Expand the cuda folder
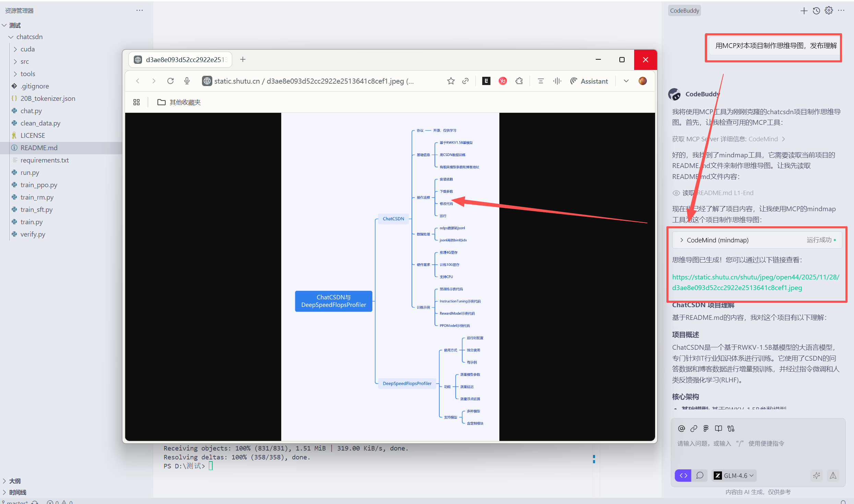 (27, 49)
